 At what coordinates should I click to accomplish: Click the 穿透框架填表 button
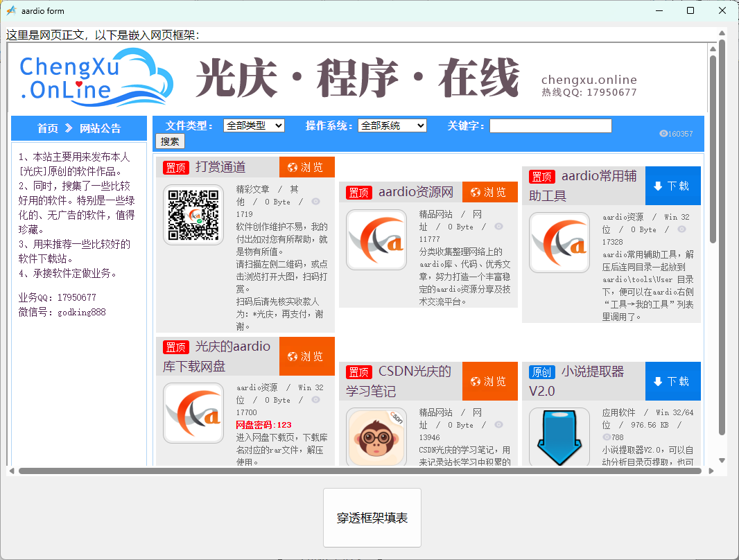tap(372, 518)
